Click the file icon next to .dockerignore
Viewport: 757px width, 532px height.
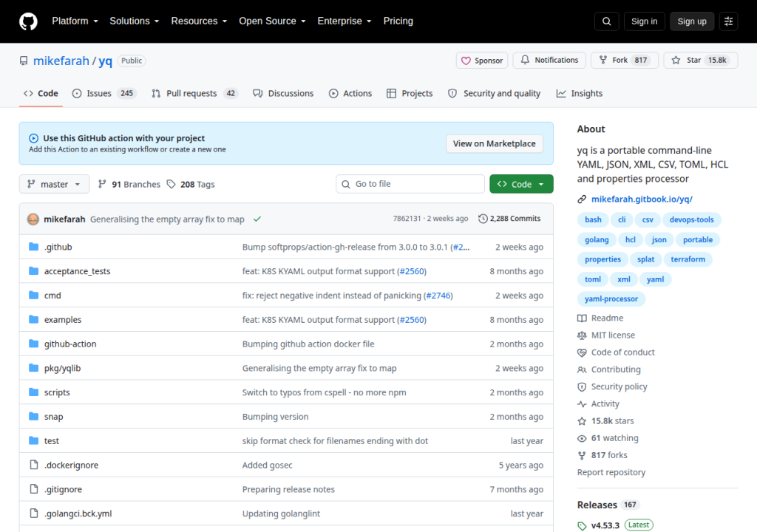point(34,465)
